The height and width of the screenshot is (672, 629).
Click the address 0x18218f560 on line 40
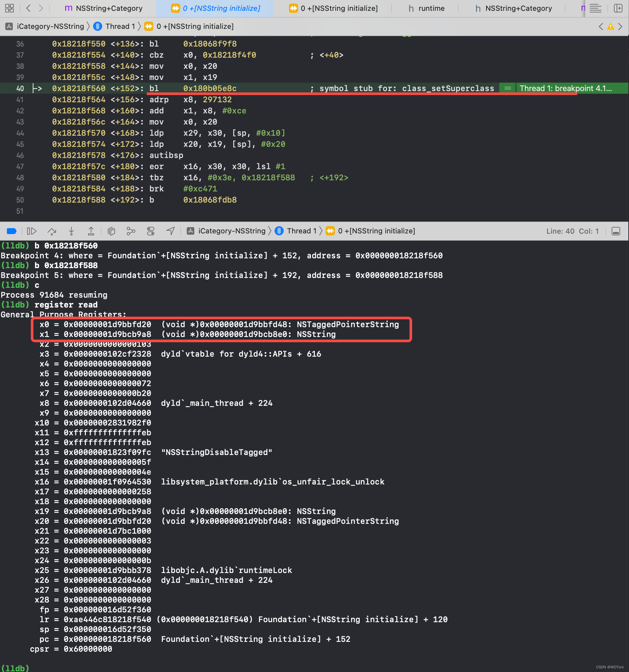(x=79, y=89)
